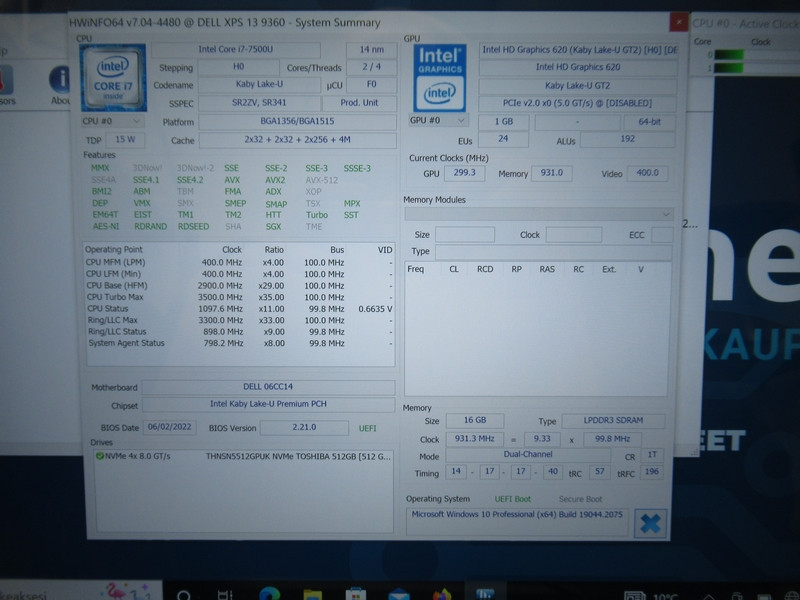
Task: Click the Intel Graphics logo image
Action: pos(440,78)
